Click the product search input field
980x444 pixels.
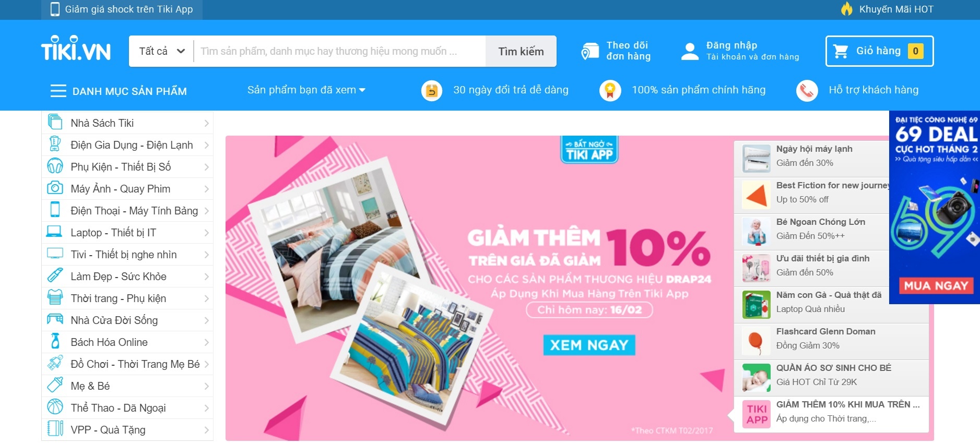click(339, 51)
